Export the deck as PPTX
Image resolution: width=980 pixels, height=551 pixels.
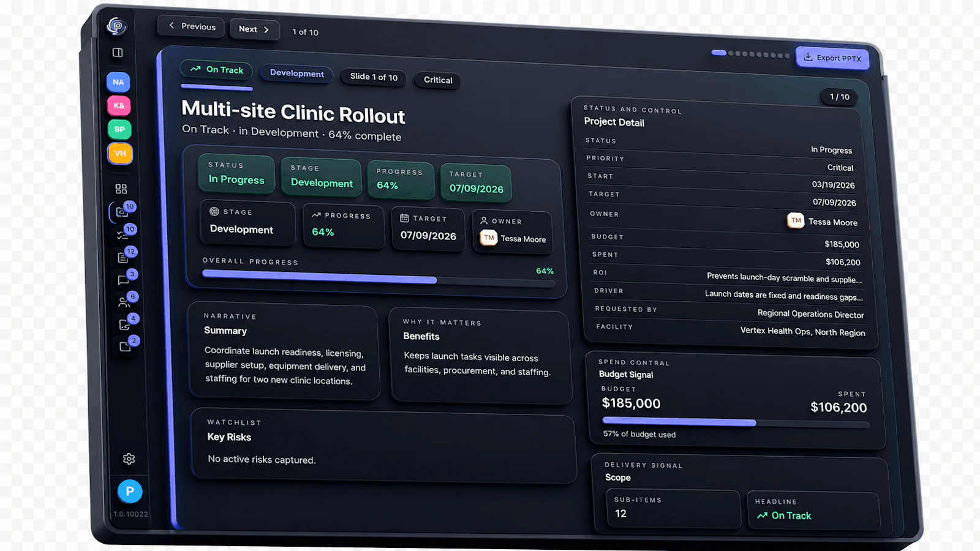(832, 58)
